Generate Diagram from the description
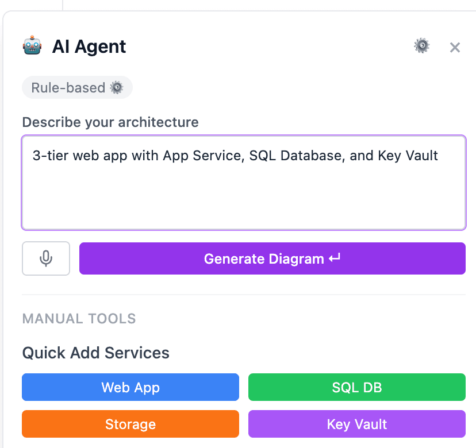The image size is (476, 448). pyautogui.click(x=272, y=258)
